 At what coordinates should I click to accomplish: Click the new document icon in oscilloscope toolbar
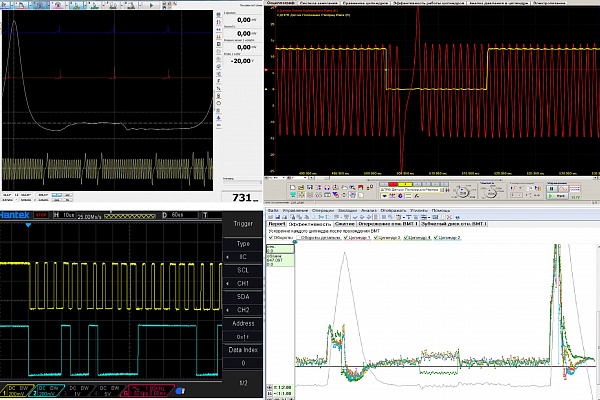click(292, 188)
